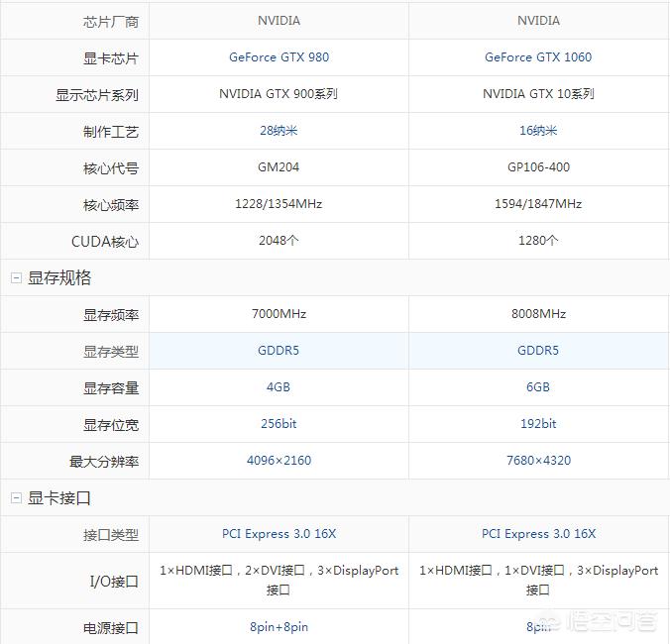Select GDDR5 link in the GTX 1060 column
Viewport: 670px width, 644px height.
(538, 351)
